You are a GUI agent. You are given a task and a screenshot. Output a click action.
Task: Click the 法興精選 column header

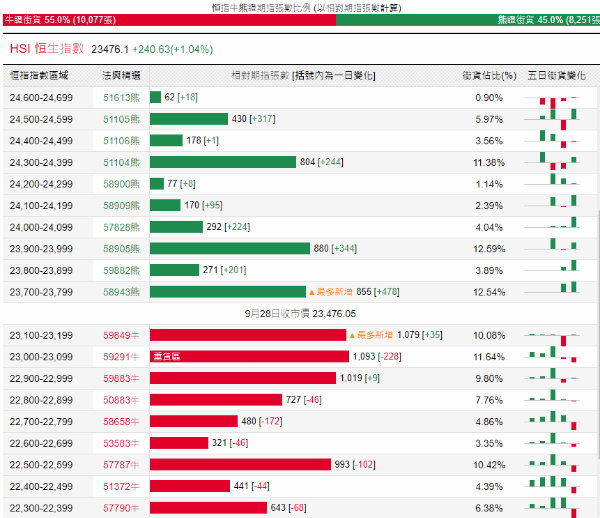click(121, 75)
